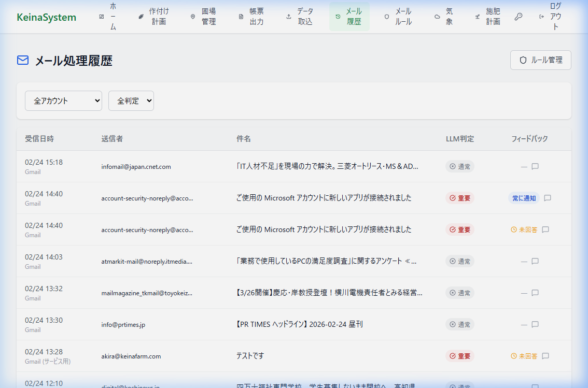Viewport: 588px width, 388px height.
Task: Open the 全判定 judgment filter dropdown
Action: pos(131,101)
